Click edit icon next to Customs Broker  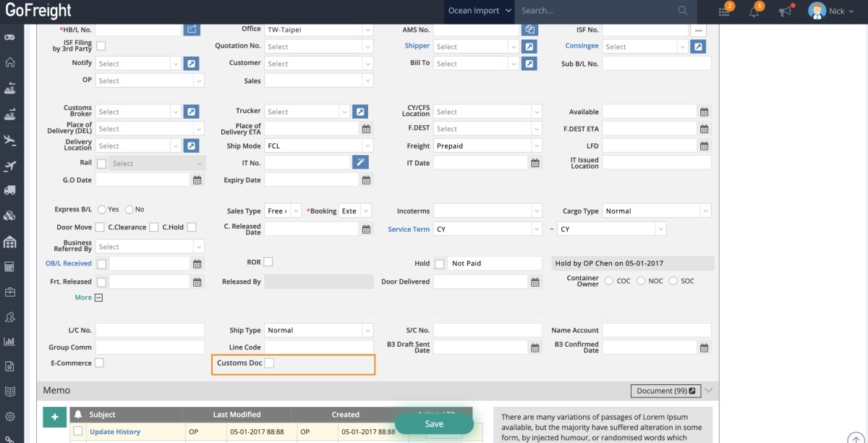point(191,112)
